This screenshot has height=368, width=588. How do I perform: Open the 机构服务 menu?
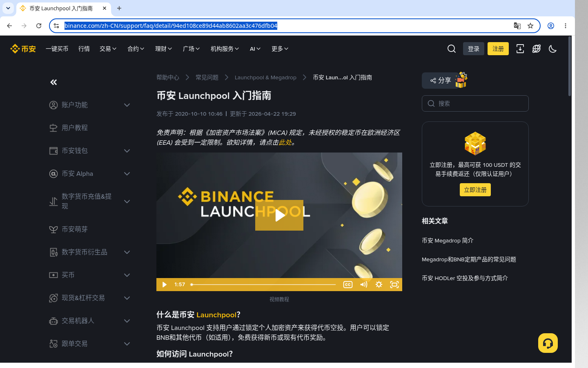point(225,49)
